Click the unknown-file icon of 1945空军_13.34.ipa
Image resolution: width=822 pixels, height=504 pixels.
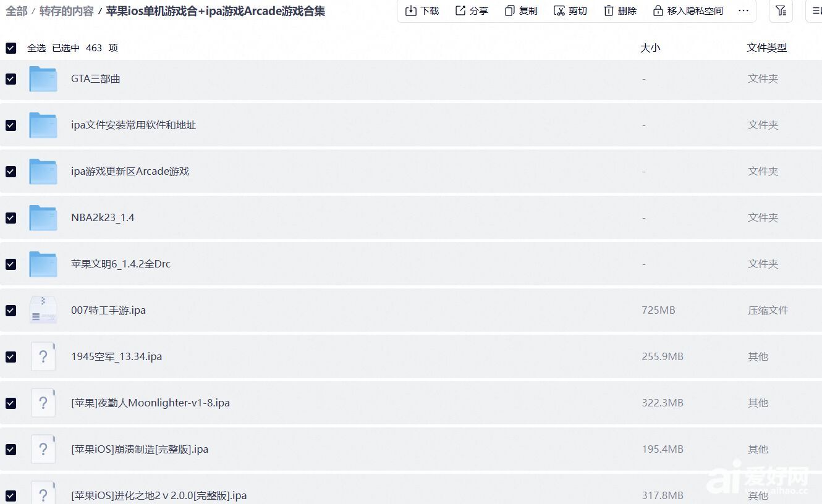pos(43,356)
